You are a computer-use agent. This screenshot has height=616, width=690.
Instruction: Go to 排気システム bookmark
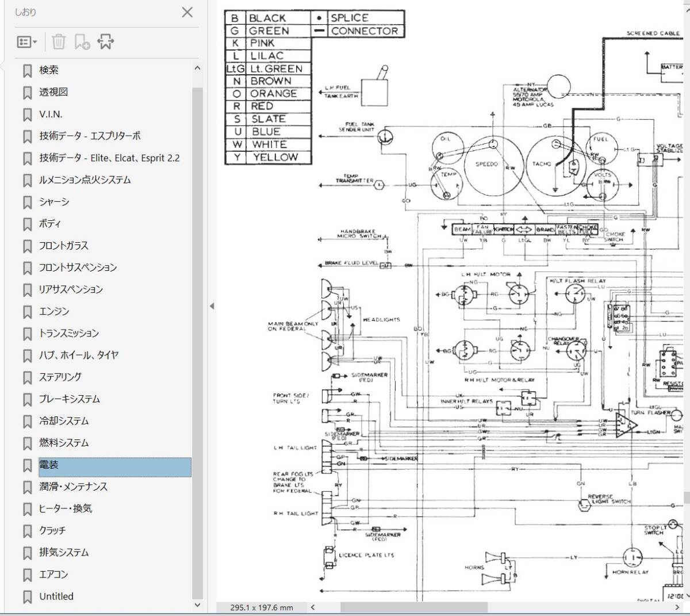[64, 552]
